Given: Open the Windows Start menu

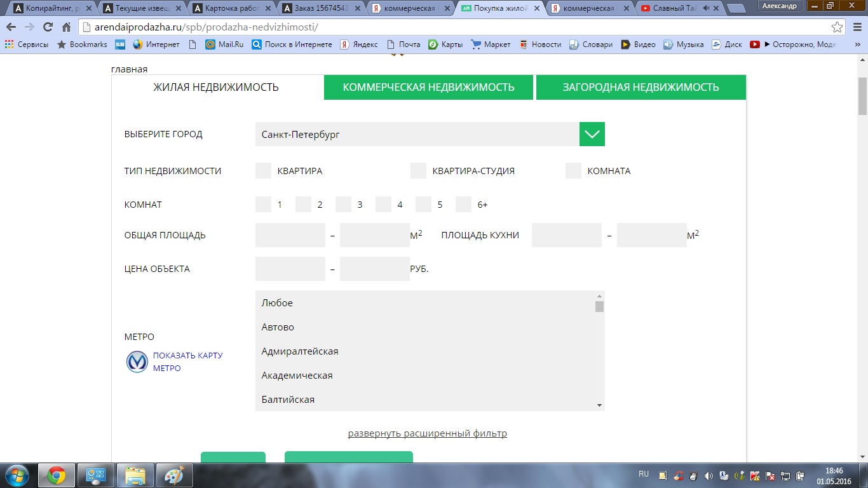Looking at the screenshot, I should point(16,475).
